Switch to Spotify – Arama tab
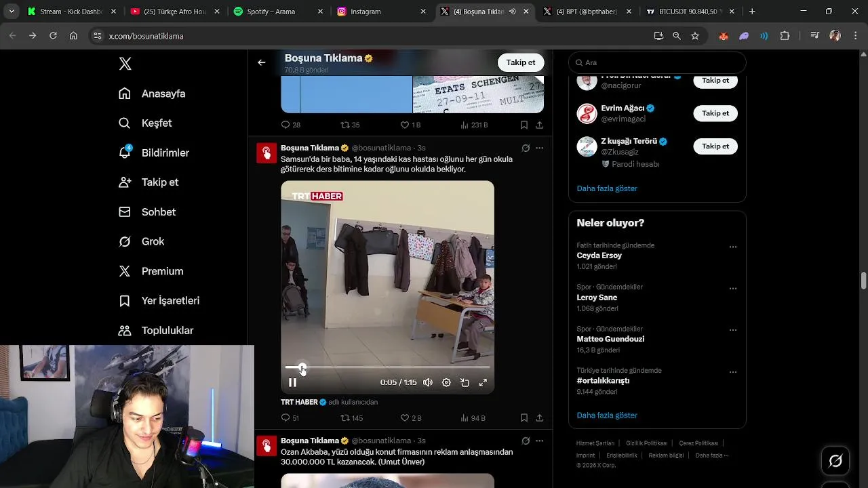 point(276,12)
